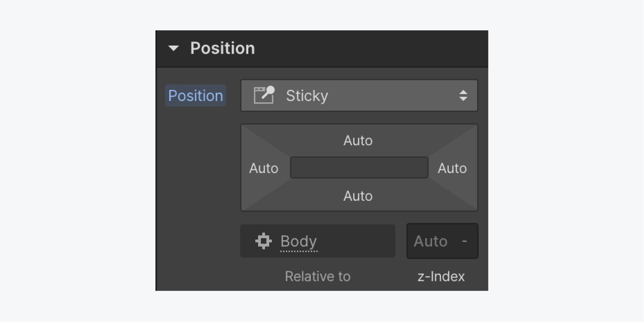The width and height of the screenshot is (644, 322).
Task: Open the Sticky position type dropdown
Action: 359,95
